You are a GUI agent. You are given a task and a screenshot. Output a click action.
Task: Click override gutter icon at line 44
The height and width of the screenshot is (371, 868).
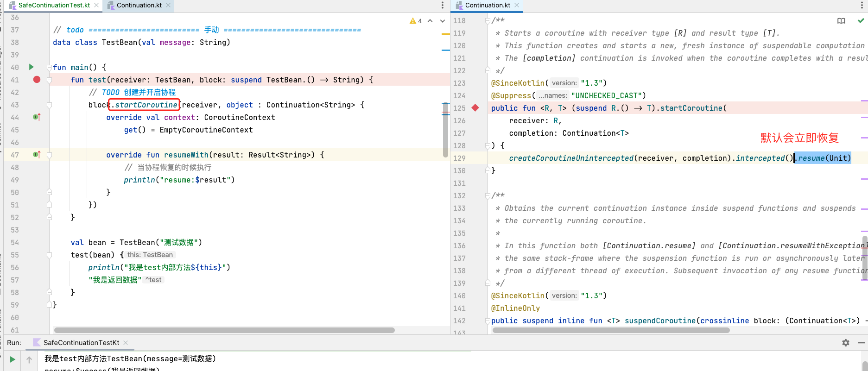(37, 117)
